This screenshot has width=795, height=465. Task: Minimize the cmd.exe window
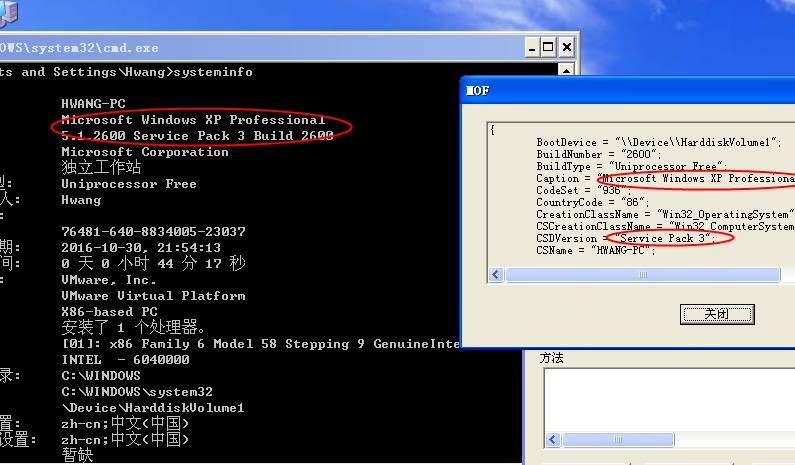click(531, 48)
